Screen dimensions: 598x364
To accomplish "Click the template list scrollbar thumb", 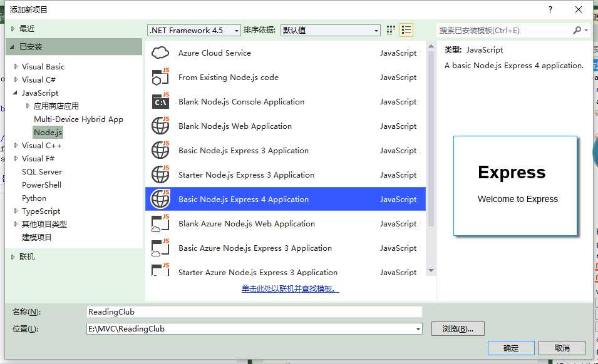I will coord(431,139).
